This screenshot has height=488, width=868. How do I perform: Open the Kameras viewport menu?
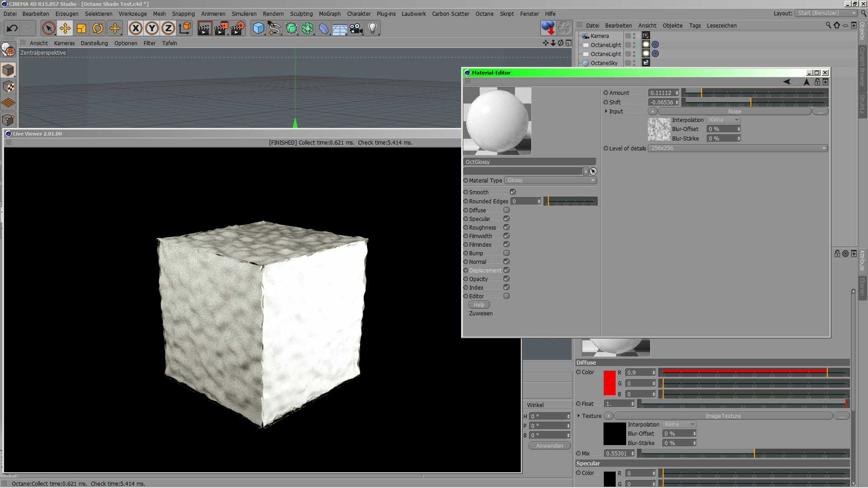64,43
